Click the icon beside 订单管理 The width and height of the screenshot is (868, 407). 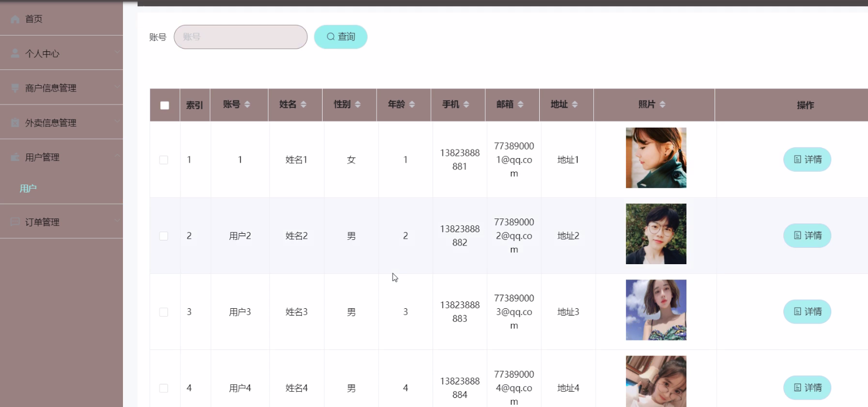[x=15, y=222]
